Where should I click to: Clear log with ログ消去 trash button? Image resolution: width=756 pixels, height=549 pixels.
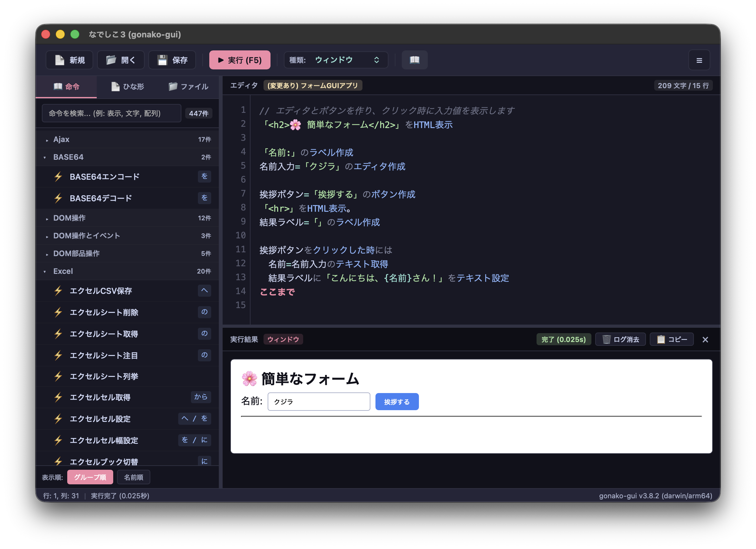(x=620, y=339)
